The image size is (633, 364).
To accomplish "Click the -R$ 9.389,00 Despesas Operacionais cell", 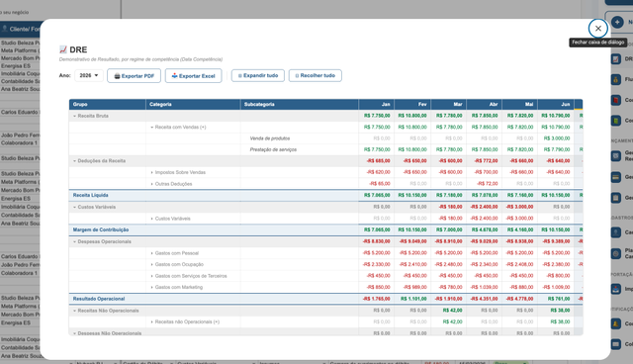I will [556, 241].
